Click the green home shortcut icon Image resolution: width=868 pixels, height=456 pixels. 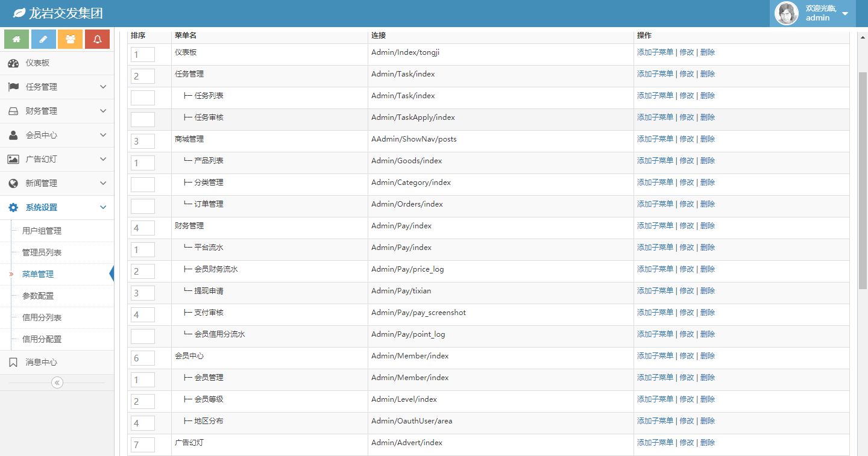[x=17, y=39]
